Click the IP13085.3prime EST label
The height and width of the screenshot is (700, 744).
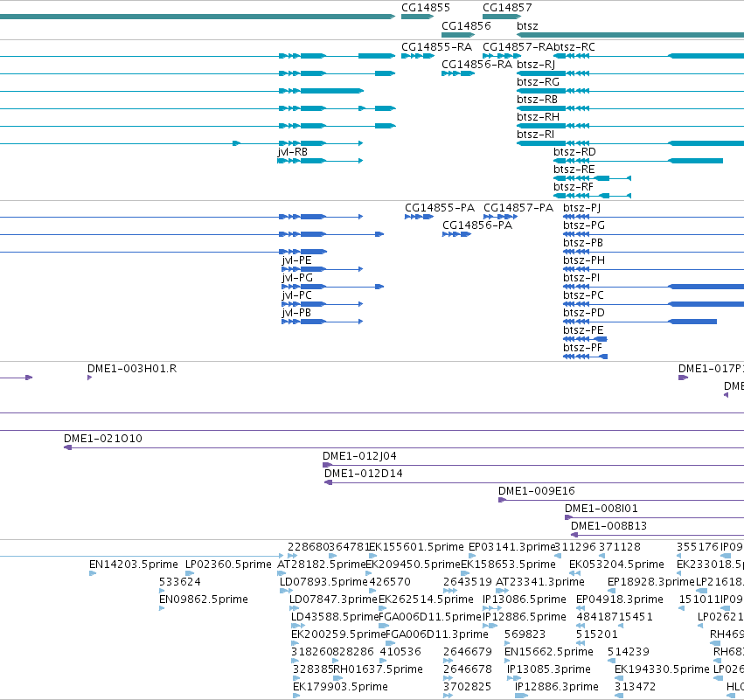[x=548, y=669]
